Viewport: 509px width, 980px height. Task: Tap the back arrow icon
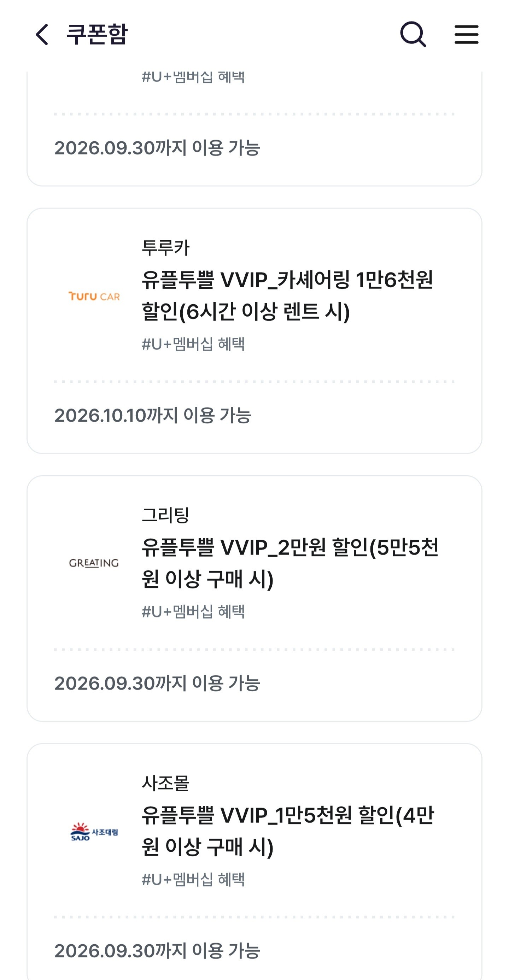click(x=42, y=35)
